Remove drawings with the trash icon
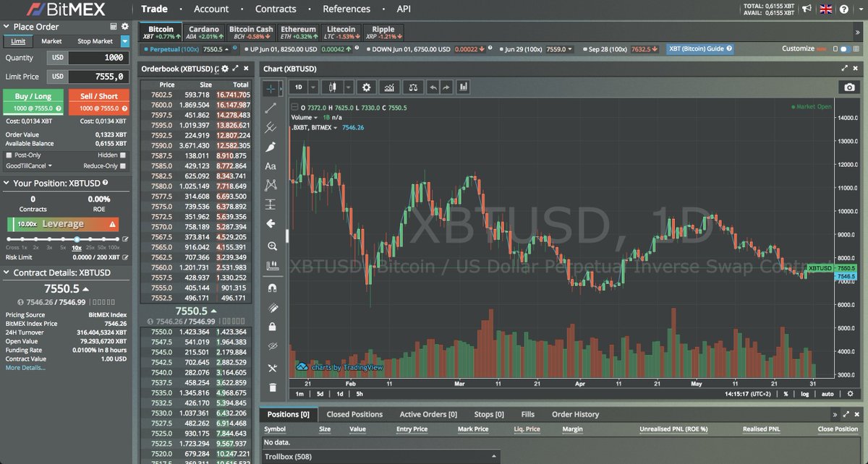Viewport: 868px width, 464px height. (272, 387)
